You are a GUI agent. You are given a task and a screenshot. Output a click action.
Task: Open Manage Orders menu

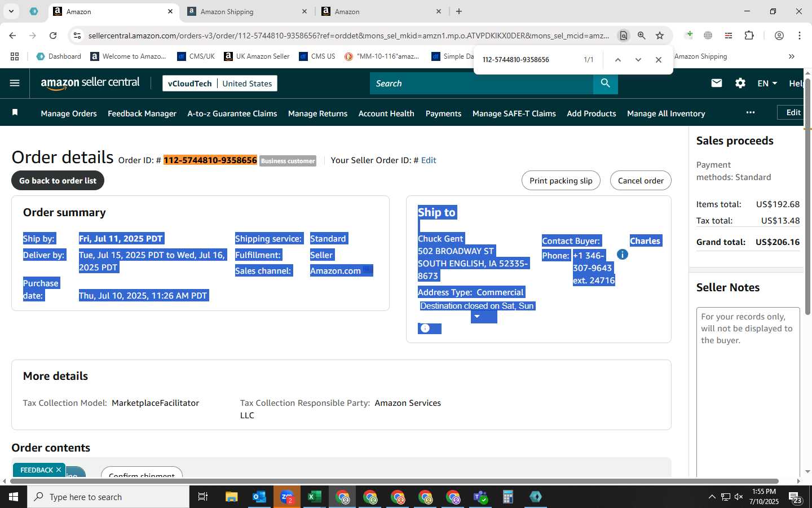coord(69,113)
